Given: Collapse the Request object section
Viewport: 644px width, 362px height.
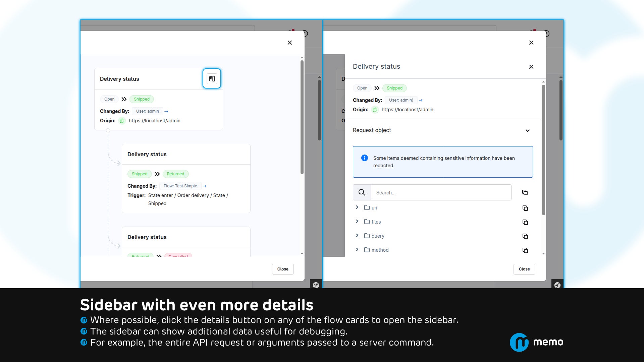Looking at the screenshot, I should click(x=528, y=131).
